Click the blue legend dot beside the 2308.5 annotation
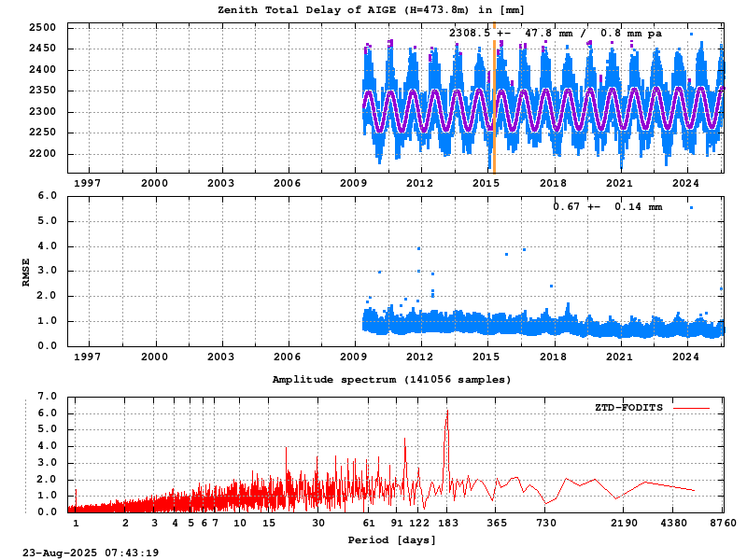747x560 pixels. (x=691, y=35)
